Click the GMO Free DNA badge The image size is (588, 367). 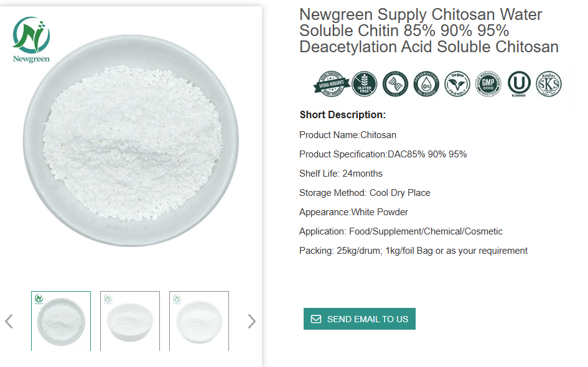[x=394, y=84]
